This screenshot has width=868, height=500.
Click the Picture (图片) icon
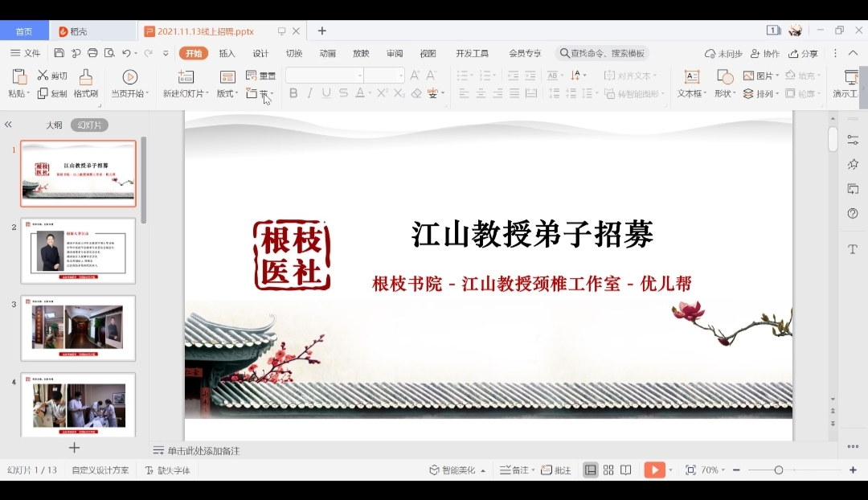click(748, 76)
